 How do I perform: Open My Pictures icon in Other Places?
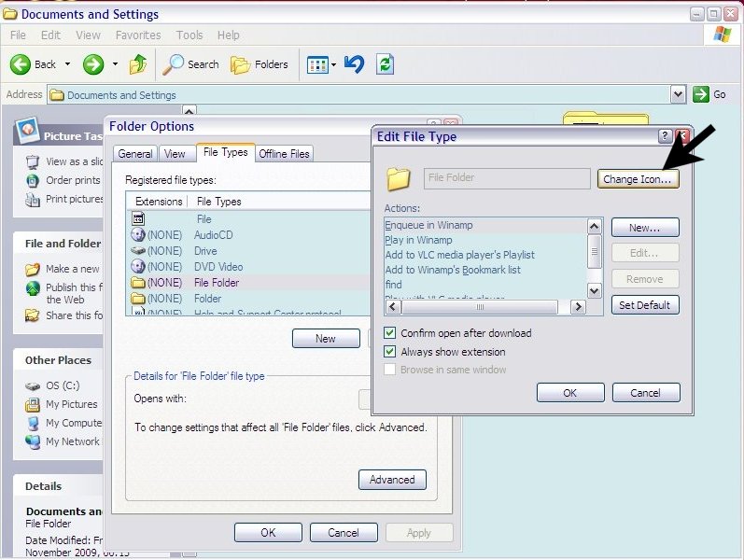click(x=32, y=404)
